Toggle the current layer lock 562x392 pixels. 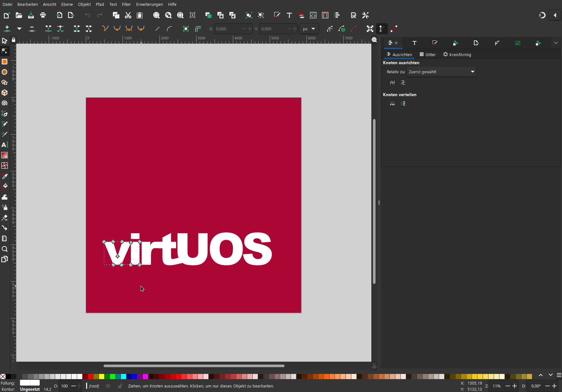pyautogui.click(x=120, y=386)
